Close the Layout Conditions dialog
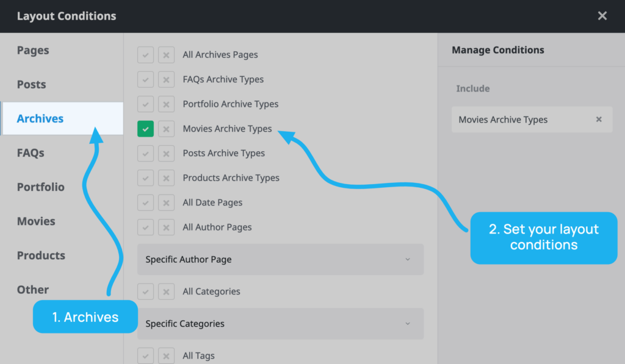This screenshot has height=364, width=625. click(602, 16)
